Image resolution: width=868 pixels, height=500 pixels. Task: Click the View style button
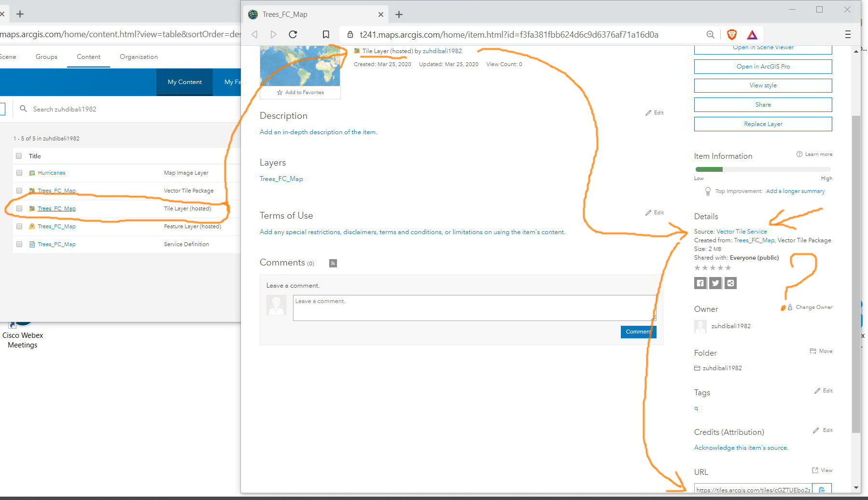[x=763, y=85]
